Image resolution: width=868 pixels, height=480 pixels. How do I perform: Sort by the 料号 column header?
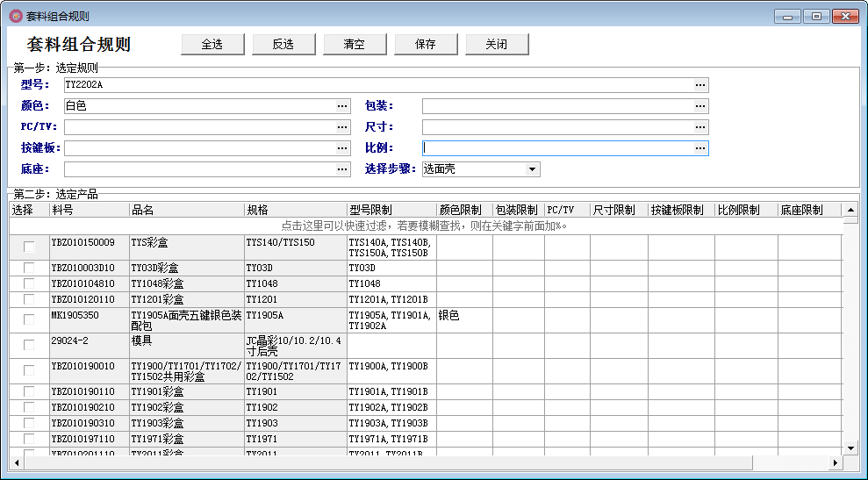point(90,210)
